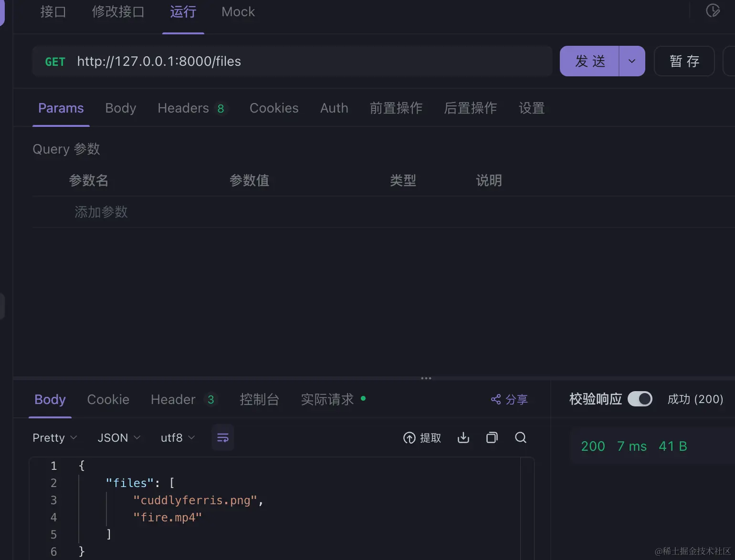Open the JSON type dropdown
The height and width of the screenshot is (560, 735).
119,438
